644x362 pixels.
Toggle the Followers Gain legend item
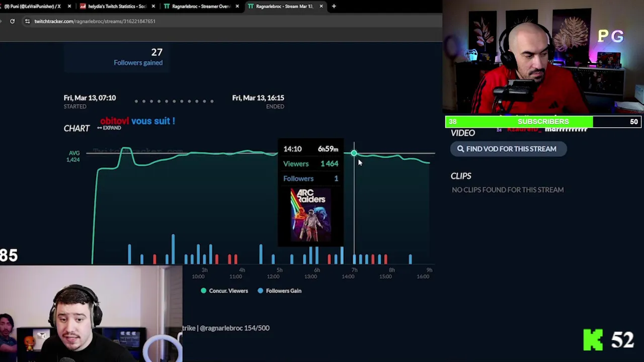280,291
